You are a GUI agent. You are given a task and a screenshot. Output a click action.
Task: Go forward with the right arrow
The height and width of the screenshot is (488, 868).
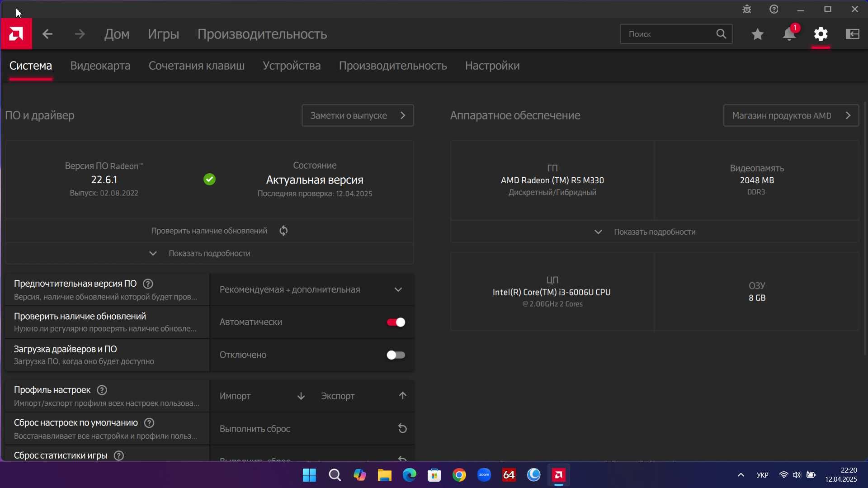point(80,34)
